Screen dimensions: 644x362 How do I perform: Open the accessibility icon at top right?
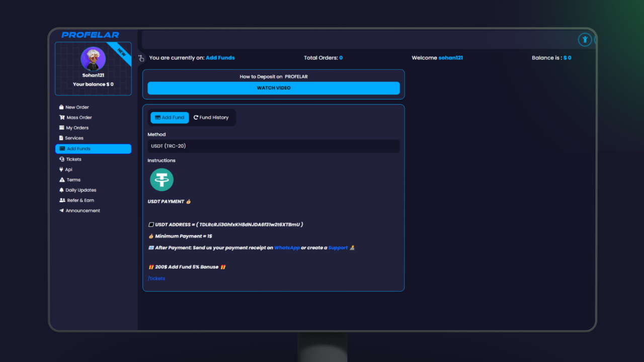[585, 39]
